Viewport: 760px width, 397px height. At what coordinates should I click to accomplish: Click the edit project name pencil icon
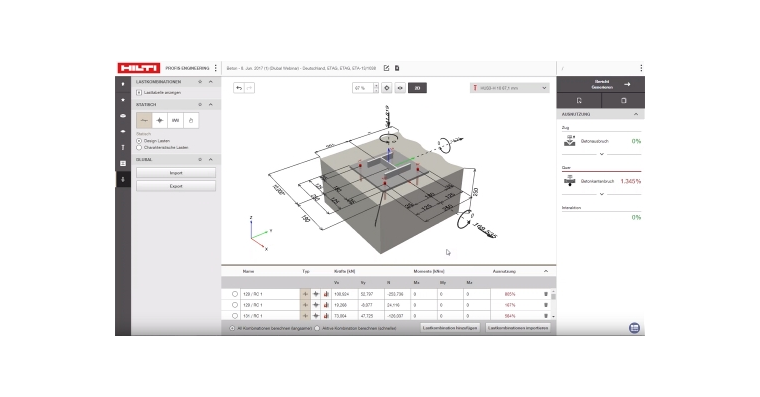pyautogui.click(x=386, y=68)
